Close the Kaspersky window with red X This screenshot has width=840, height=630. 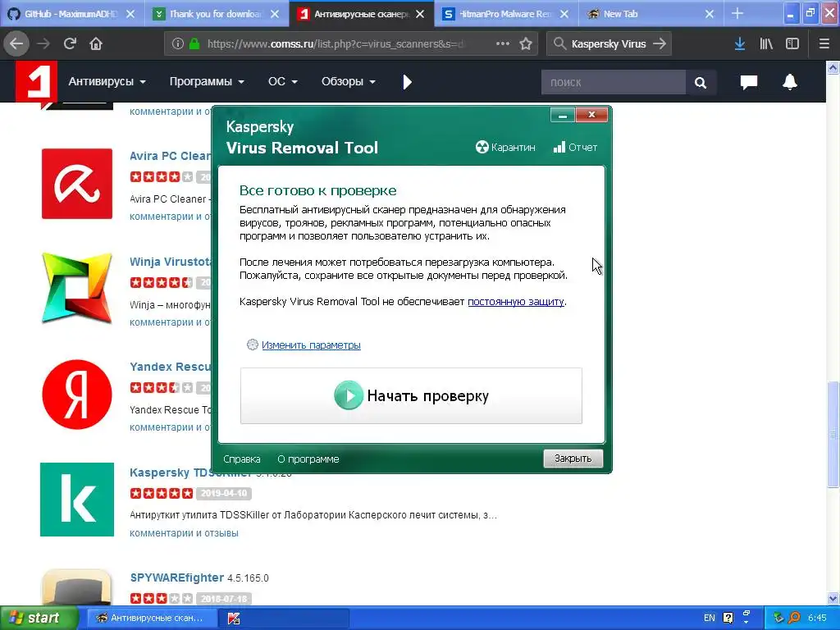pos(591,115)
